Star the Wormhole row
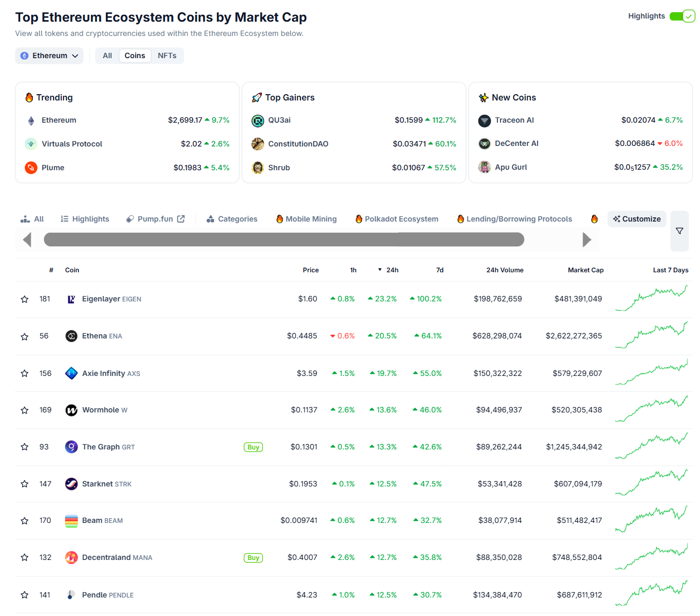Image resolution: width=700 pixels, height=616 pixels. click(24, 410)
